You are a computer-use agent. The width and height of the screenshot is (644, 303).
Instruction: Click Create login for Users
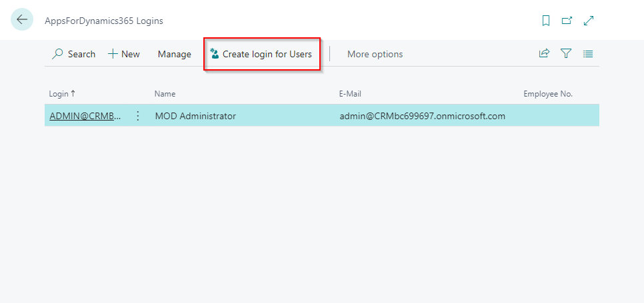[x=261, y=54]
